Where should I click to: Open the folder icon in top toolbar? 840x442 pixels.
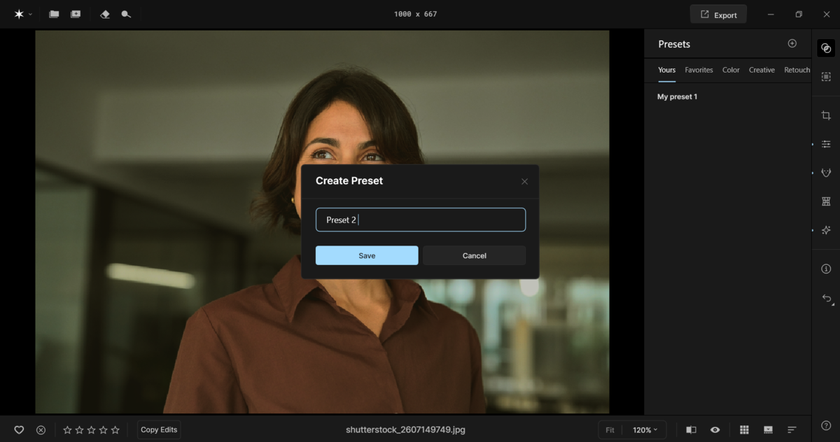tap(54, 15)
